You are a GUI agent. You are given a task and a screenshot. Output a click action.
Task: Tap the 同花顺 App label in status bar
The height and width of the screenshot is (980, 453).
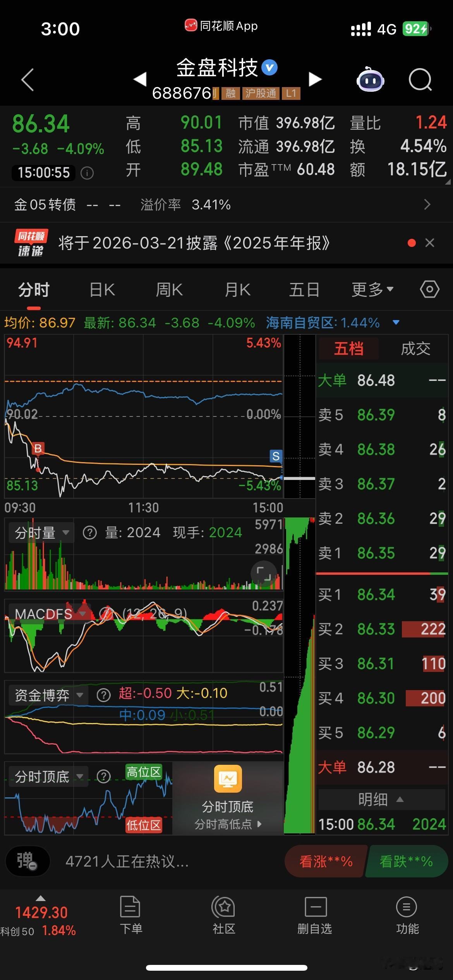pyautogui.click(x=221, y=26)
